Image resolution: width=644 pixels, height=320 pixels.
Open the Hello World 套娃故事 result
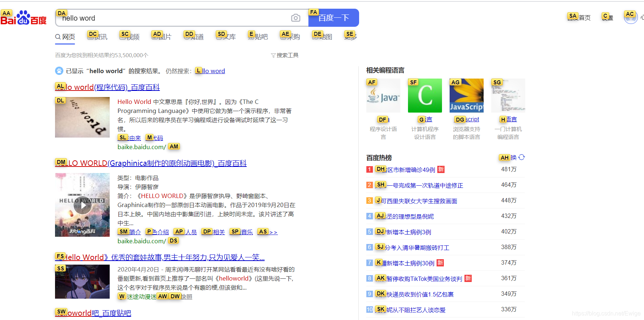pos(160,257)
